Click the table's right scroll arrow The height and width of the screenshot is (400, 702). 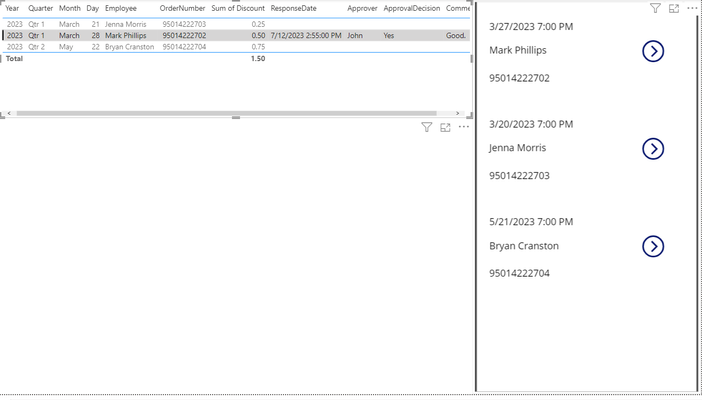click(x=457, y=113)
